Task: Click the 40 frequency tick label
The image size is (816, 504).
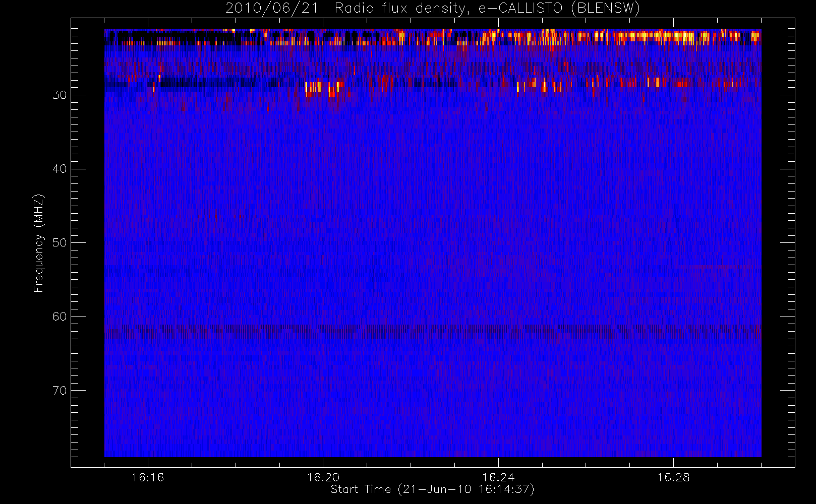Action: [x=60, y=169]
